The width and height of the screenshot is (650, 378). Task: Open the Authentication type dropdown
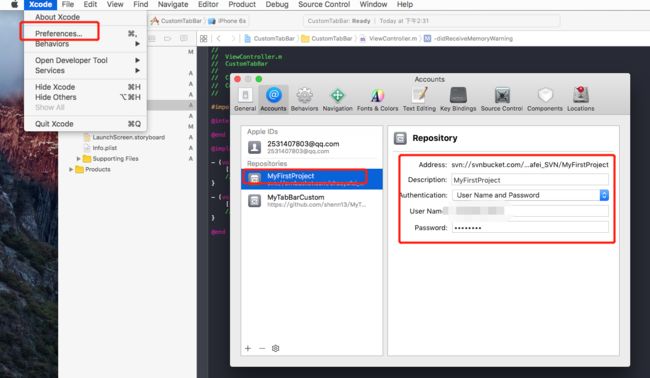[x=530, y=195]
